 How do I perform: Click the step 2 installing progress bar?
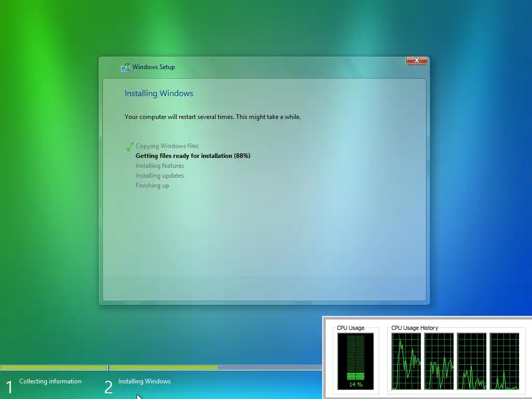216,367
